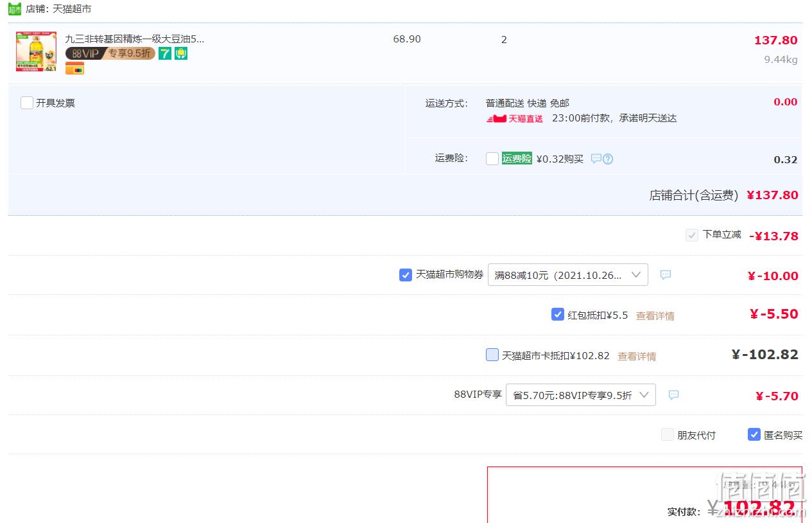Open 查看详情 next to 天猫超市卡抵扣
Screen dimensions: 812x523
pyautogui.click(x=637, y=356)
